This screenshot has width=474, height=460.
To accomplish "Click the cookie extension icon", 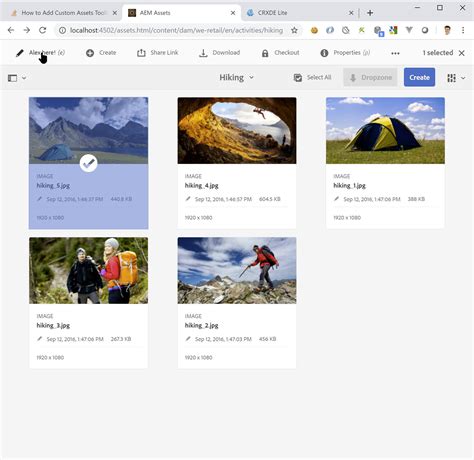I will (314, 30).
